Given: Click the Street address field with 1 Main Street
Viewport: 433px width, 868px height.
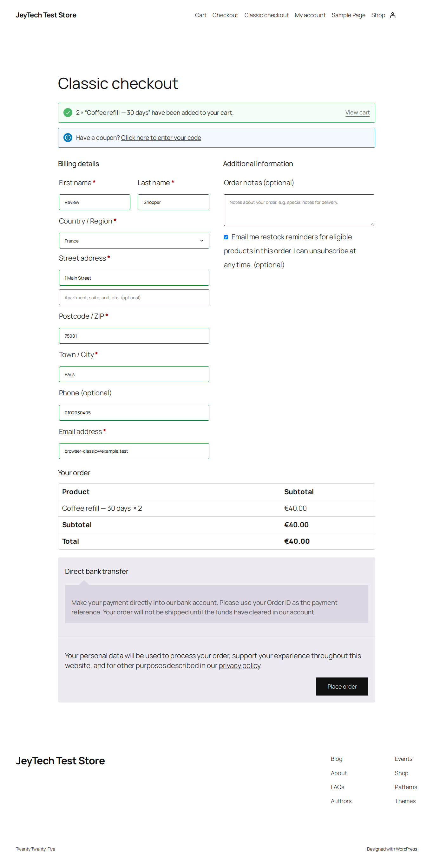Looking at the screenshot, I should tap(134, 278).
